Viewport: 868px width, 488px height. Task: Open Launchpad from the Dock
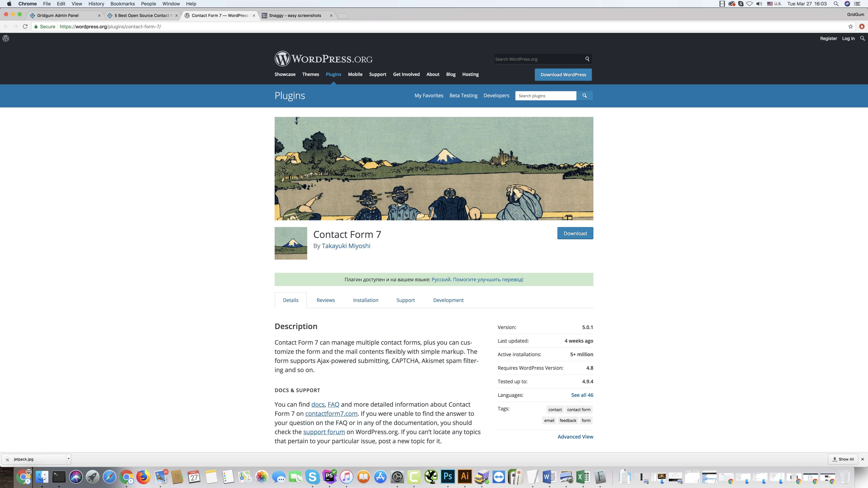[x=93, y=477]
